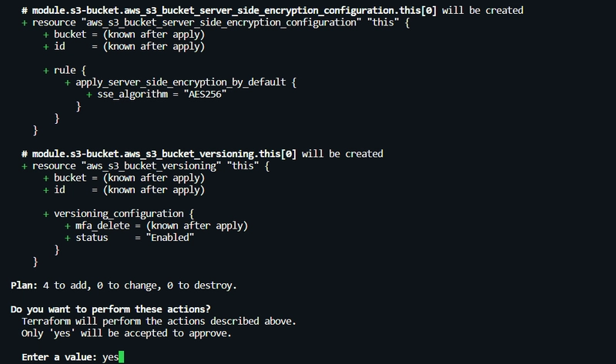Click the aws_s3_bucket_versioning resource declaration
Screen dimensions: 616x364
point(146,166)
